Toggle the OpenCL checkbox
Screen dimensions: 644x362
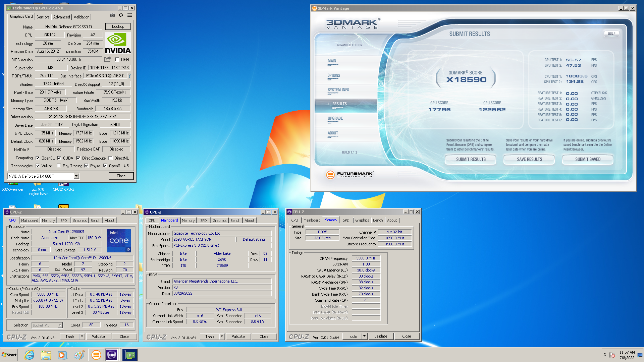[x=38, y=158]
